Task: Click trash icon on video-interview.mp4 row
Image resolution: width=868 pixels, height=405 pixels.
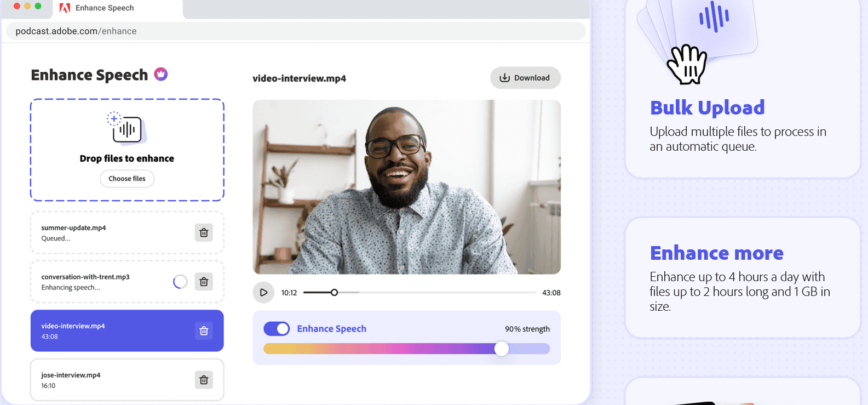Action: tap(204, 330)
